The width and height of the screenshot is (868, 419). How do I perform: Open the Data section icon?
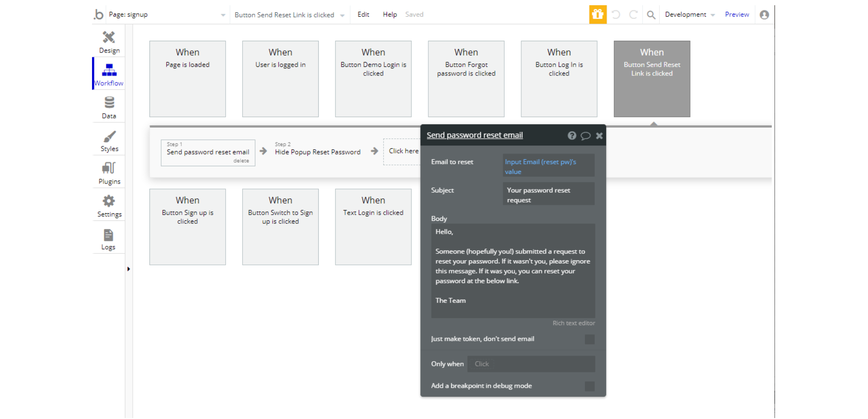pyautogui.click(x=109, y=107)
